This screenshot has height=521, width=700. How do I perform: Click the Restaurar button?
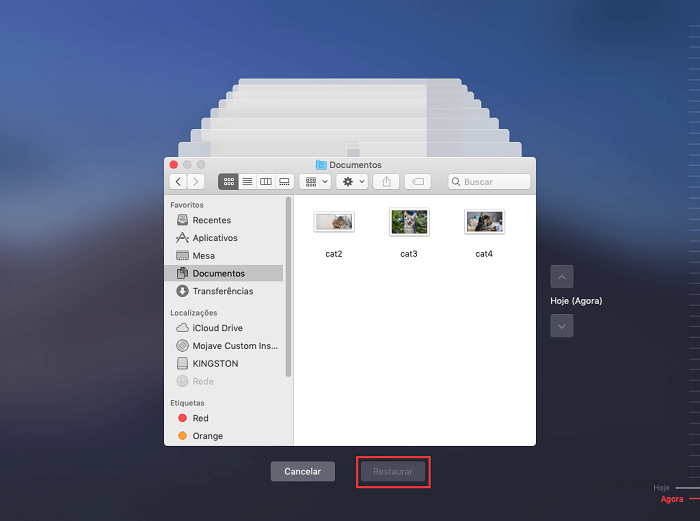(x=393, y=471)
